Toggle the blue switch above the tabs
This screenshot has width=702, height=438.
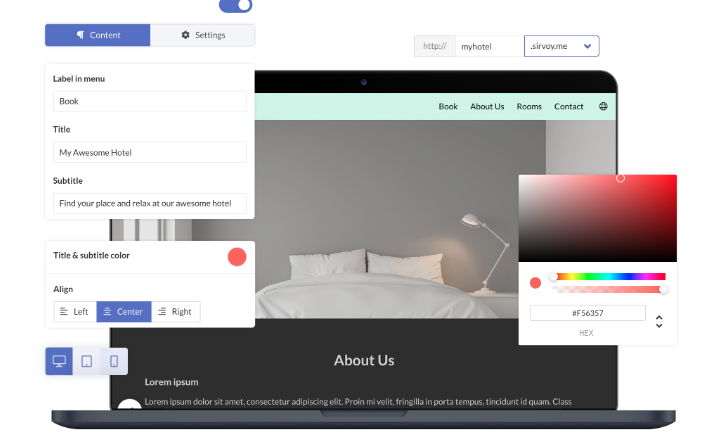235,5
